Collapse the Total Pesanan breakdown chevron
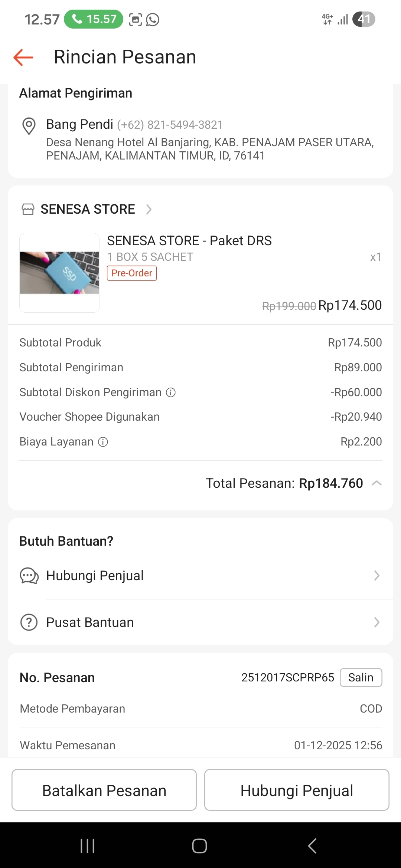The height and width of the screenshot is (868, 401). pyautogui.click(x=376, y=483)
